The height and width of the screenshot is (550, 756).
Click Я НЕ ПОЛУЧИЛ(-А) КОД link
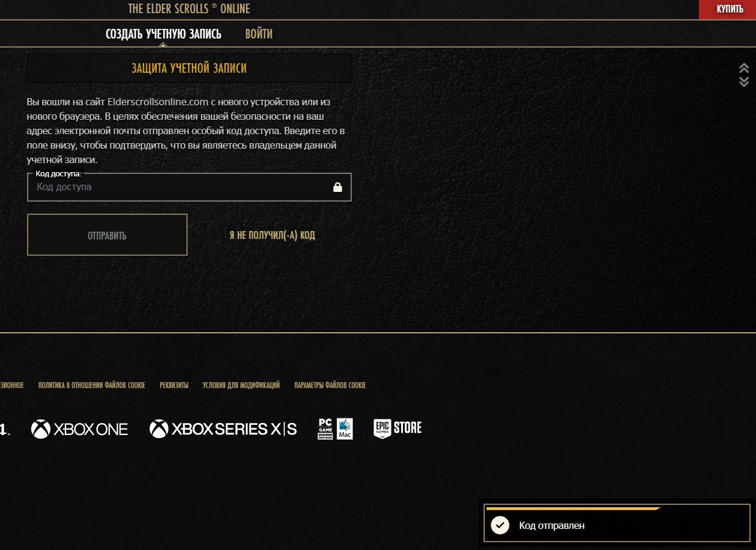tap(272, 235)
